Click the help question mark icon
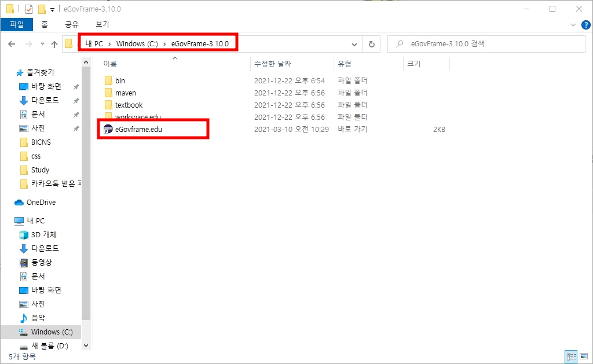 tap(586, 25)
